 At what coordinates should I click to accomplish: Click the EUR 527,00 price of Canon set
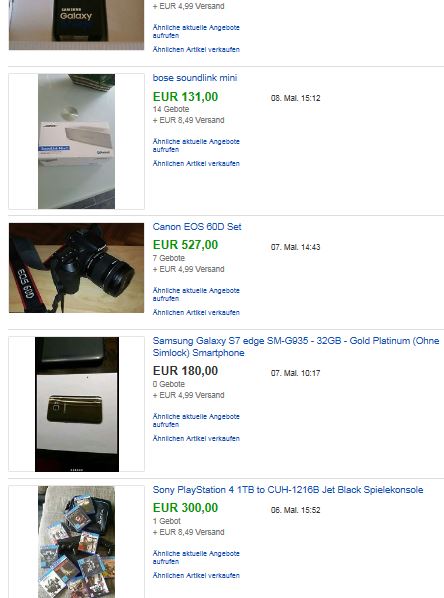[185, 245]
